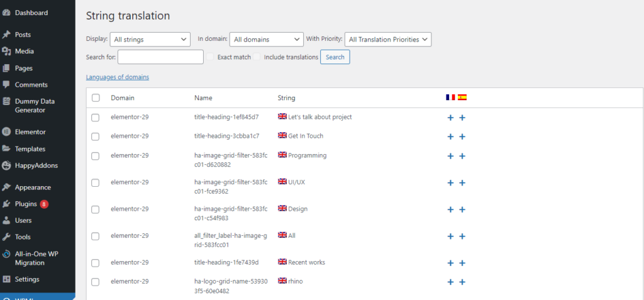Add Spanish translation for "Design" string

[462, 209]
